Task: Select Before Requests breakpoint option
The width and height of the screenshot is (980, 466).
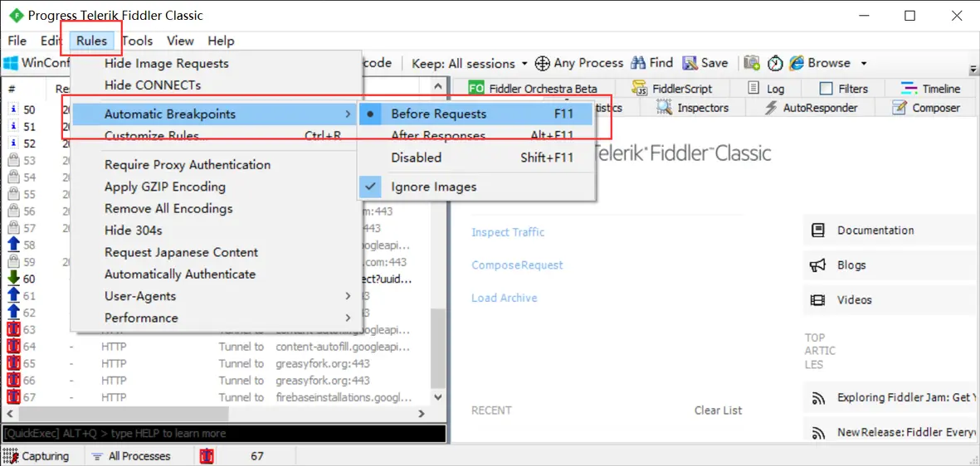Action: click(x=438, y=114)
